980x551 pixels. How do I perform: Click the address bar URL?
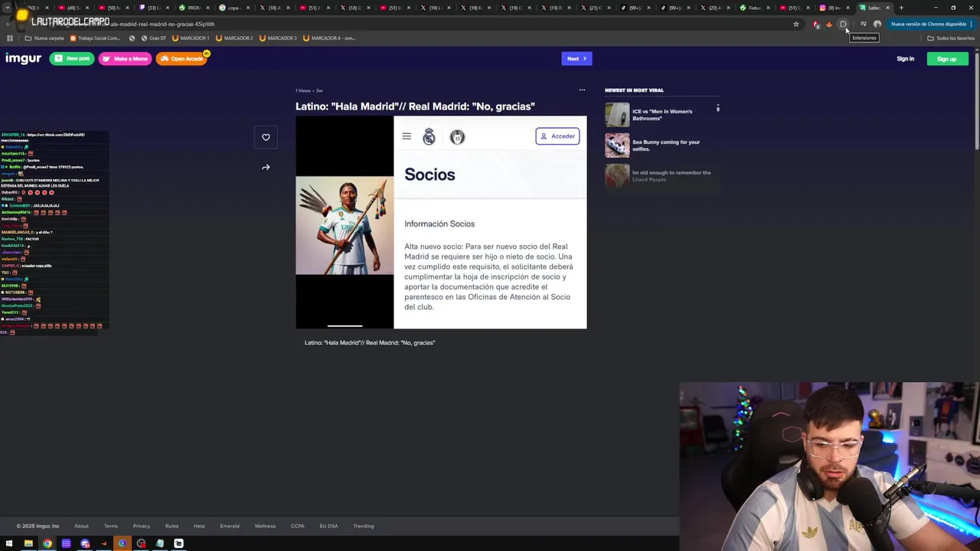point(162,24)
